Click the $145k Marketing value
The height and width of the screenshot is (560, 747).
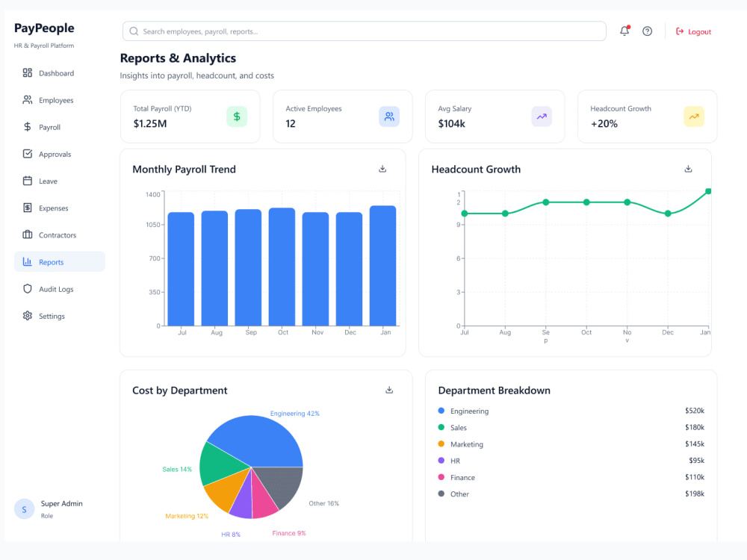coord(695,444)
